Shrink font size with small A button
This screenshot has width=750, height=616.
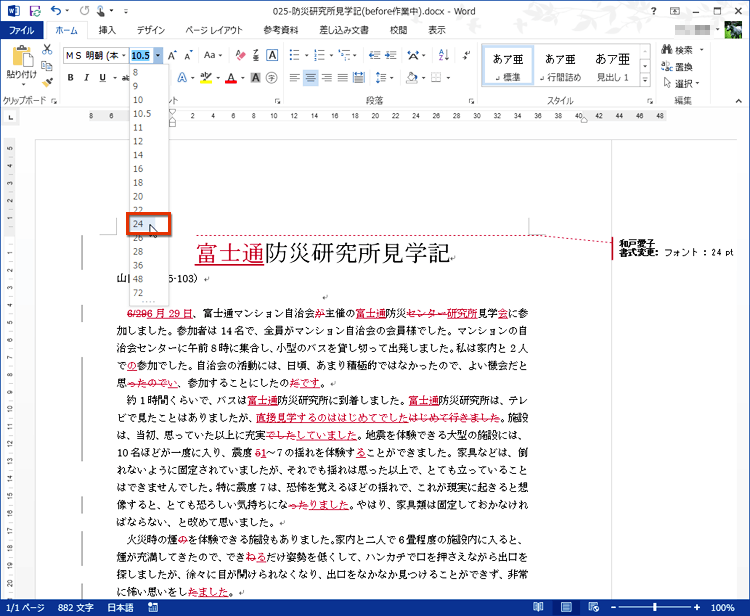point(188,55)
